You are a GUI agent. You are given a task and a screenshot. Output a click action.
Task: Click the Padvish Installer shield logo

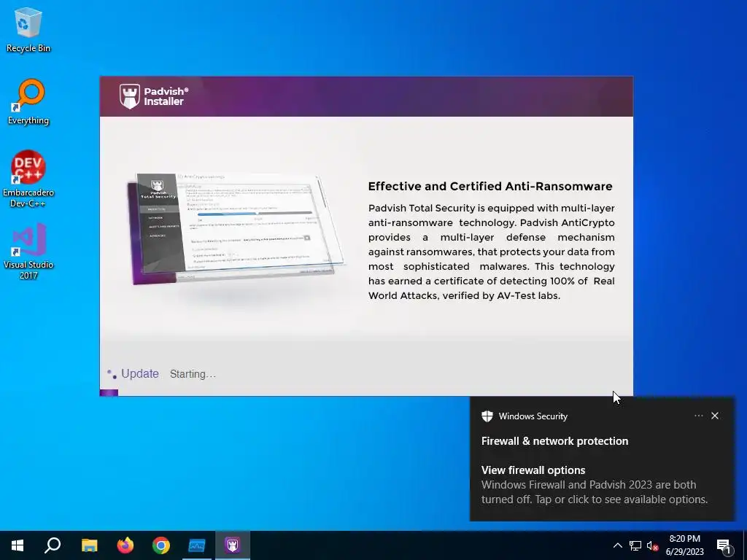[x=130, y=96]
